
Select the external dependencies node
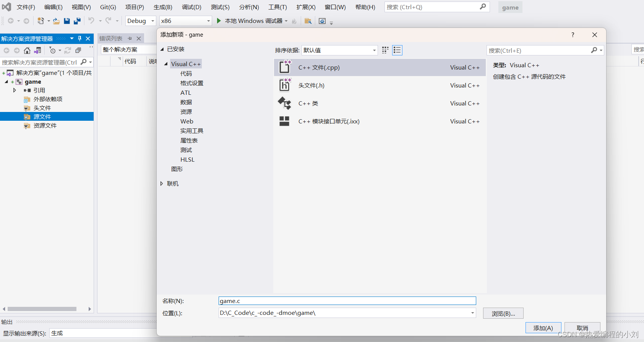click(x=48, y=99)
